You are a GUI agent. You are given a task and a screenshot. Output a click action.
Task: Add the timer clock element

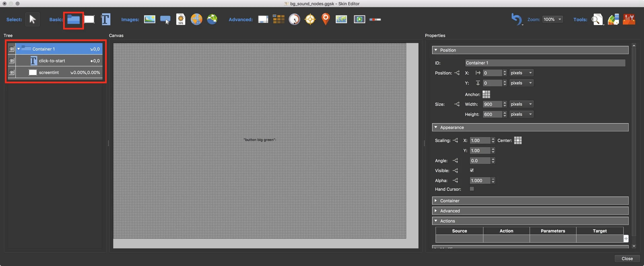[294, 19]
